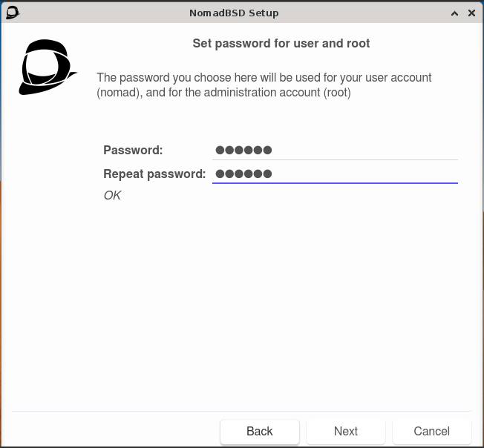The width and height of the screenshot is (484, 448).
Task: Go to previous step with Back
Action: [x=260, y=431]
